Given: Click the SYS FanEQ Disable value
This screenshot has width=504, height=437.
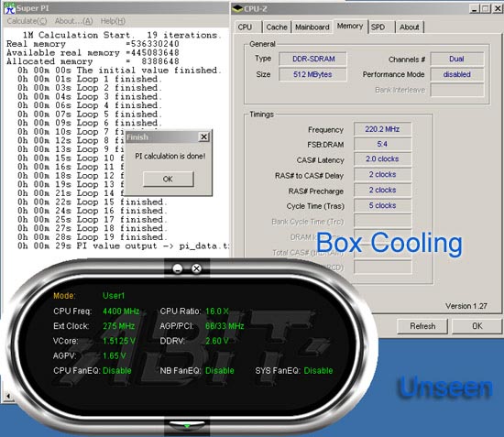Looking at the screenshot, I should click(x=318, y=370).
